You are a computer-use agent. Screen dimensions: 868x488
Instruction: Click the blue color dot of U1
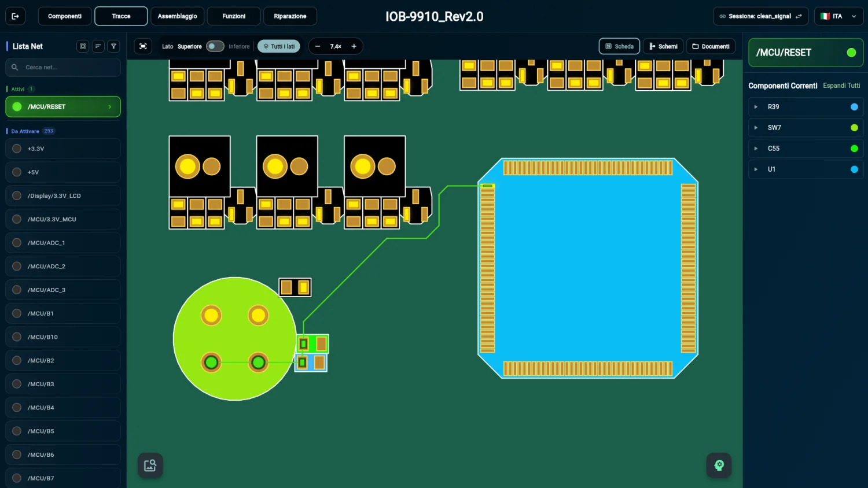pyautogui.click(x=854, y=169)
